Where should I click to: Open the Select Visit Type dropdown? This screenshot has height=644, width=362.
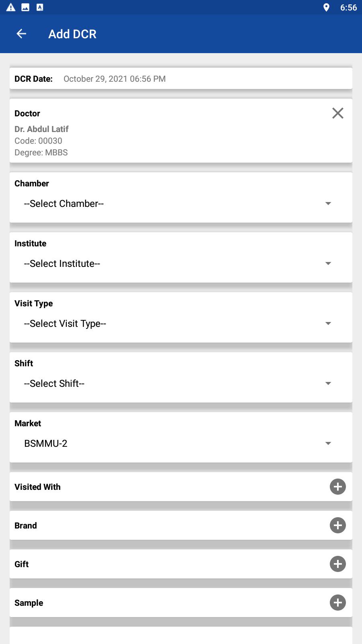pos(177,324)
